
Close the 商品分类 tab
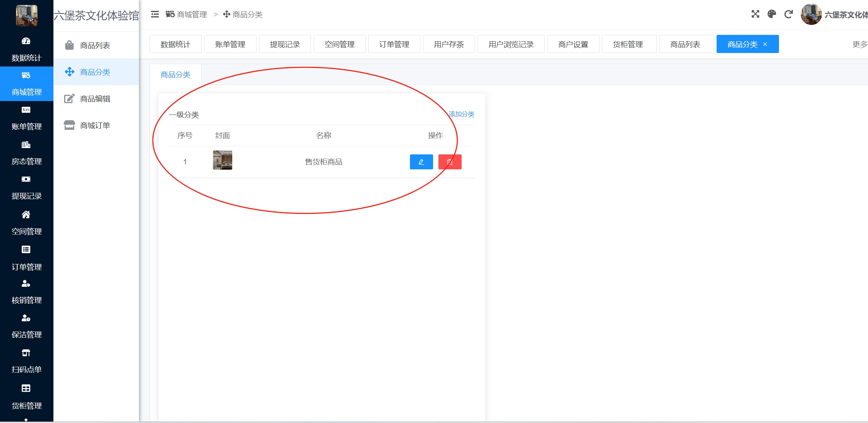tap(765, 44)
